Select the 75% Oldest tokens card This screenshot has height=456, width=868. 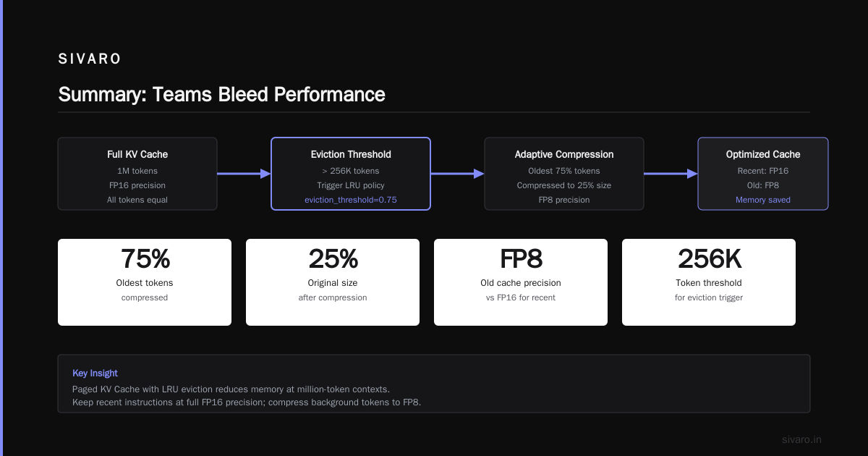[145, 282]
